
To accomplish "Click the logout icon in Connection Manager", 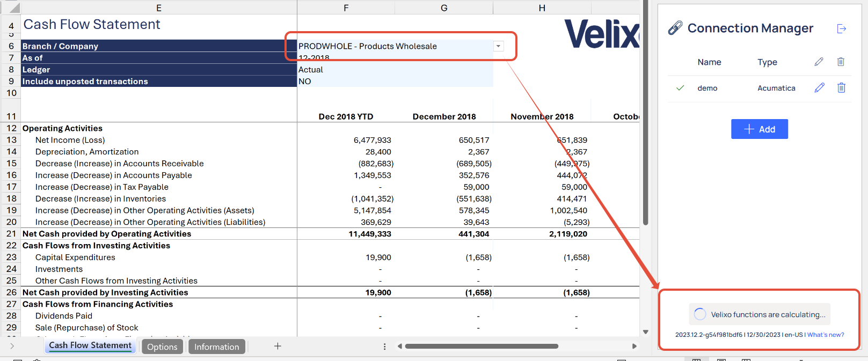I will pyautogui.click(x=841, y=28).
